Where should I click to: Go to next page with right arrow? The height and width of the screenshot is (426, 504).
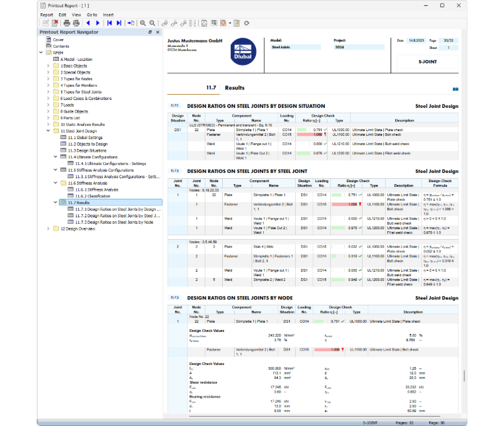(x=97, y=23)
